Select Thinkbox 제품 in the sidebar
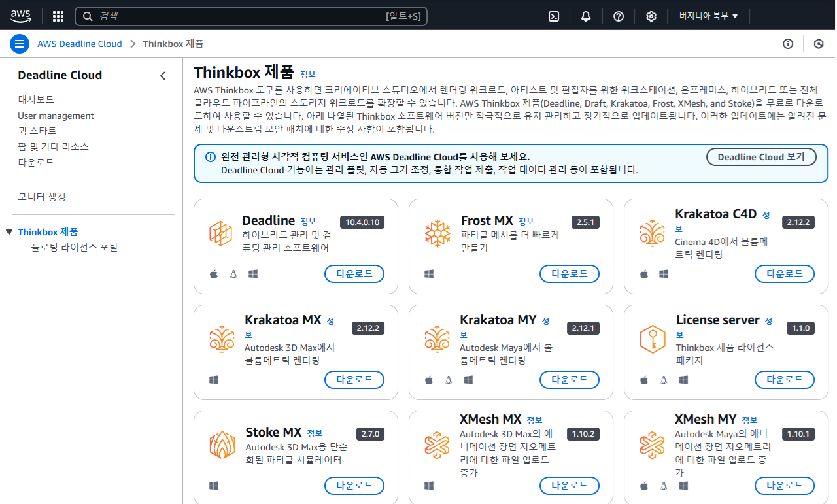Screen dimensions: 837x504 pyautogui.click(x=48, y=232)
